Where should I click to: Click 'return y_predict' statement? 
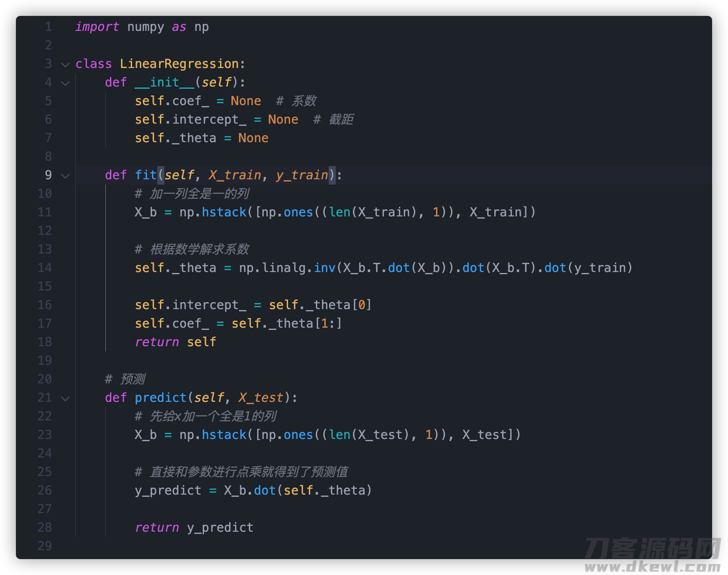[194, 528]
